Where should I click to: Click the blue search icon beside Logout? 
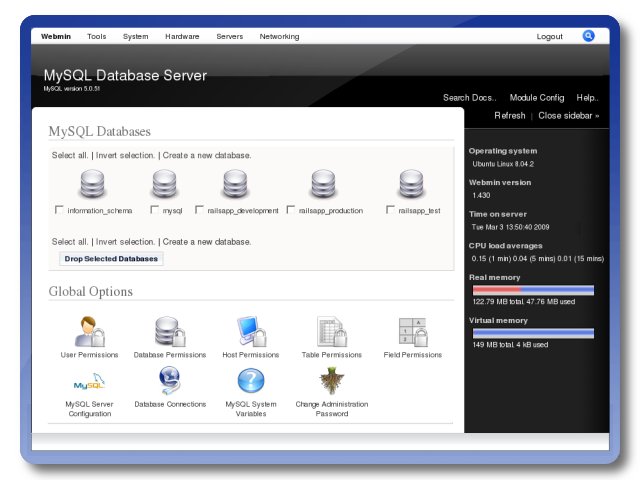tap(589, 36)
